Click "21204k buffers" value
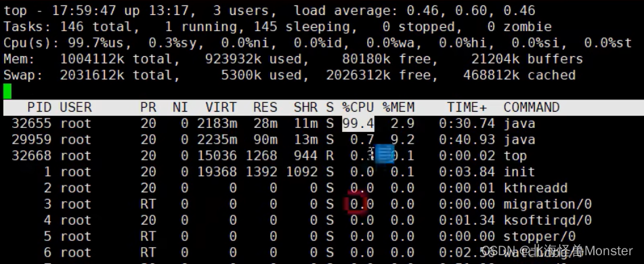 tap(527, 59)
